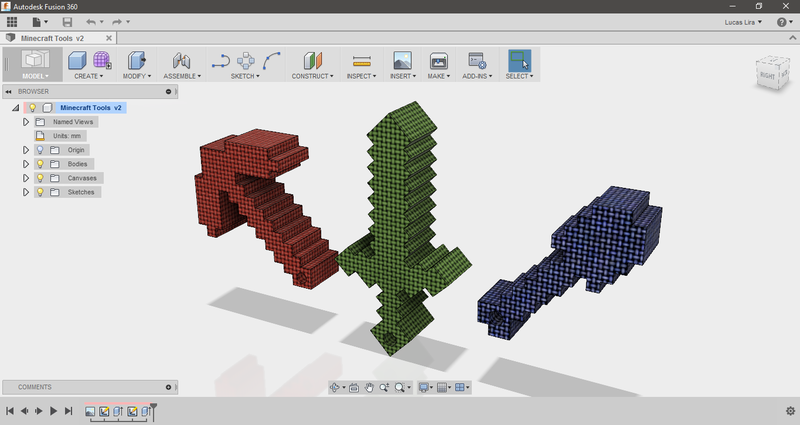Choose the Joint assemble tool

pos(181,61)
